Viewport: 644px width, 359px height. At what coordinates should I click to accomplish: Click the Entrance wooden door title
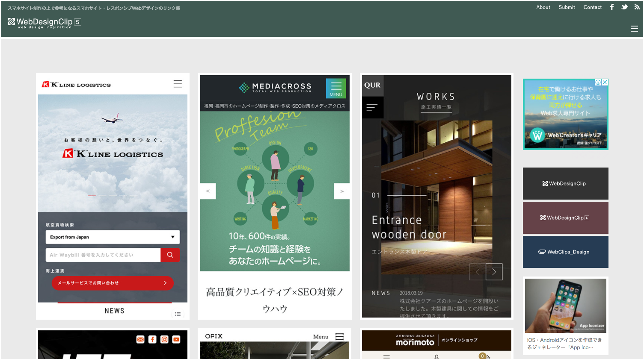(x=409, y=227)
